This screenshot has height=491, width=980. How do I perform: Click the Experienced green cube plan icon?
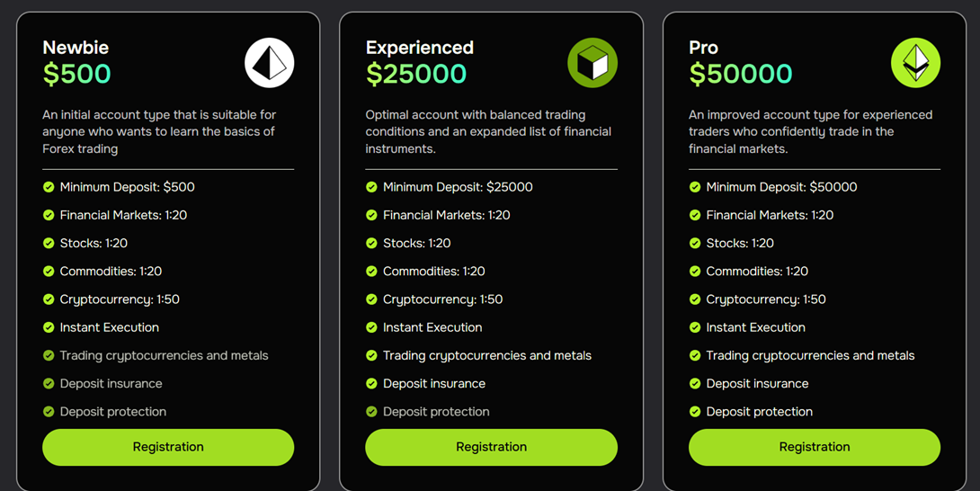coord(592,63)
